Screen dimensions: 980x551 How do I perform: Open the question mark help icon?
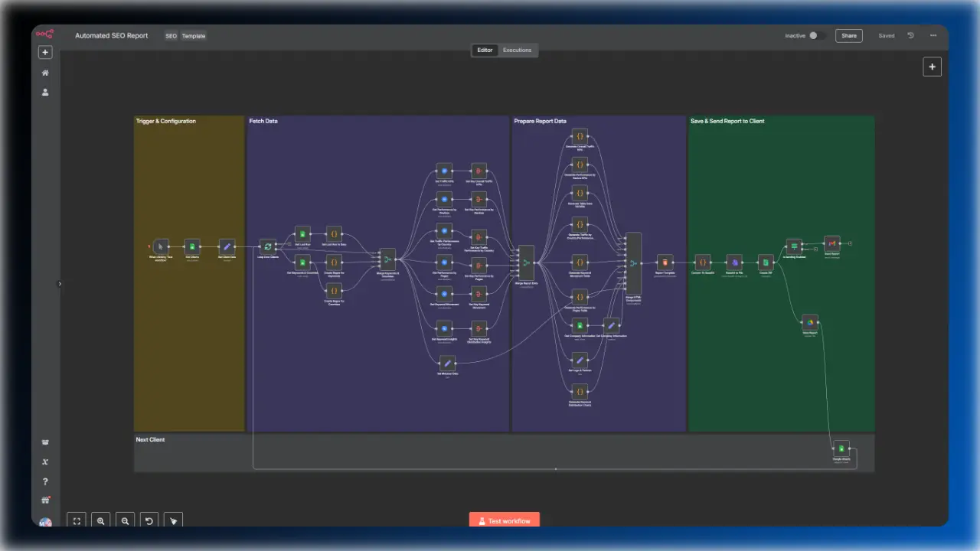[45, 481]
